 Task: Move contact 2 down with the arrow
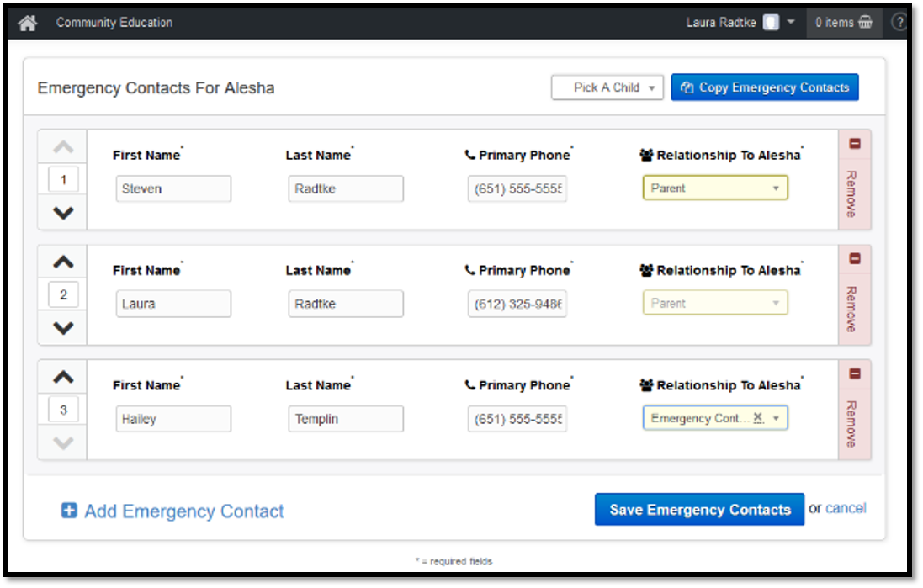63,328
